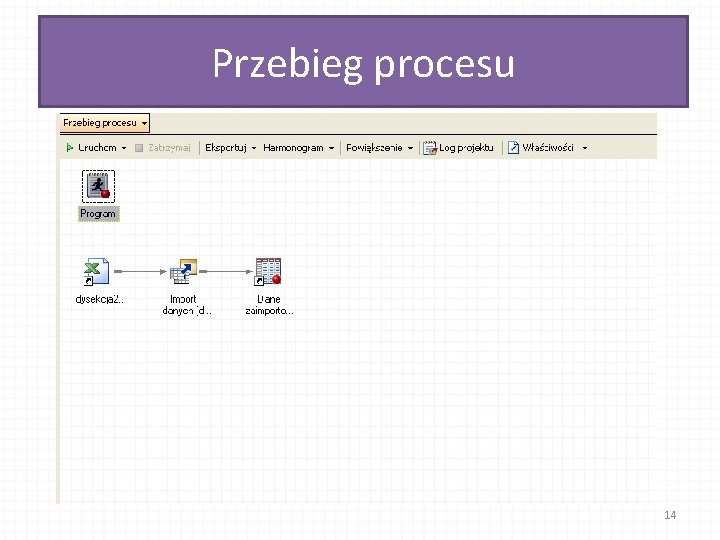This screenshot has width=720, height=540.
Task: Click the Dane zaimporto... label
Action: pyautogui.click(x=269, y=305)
